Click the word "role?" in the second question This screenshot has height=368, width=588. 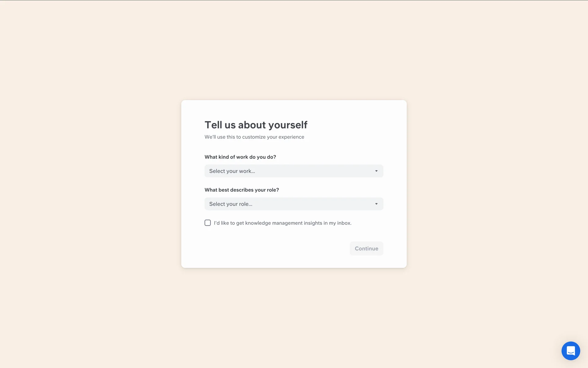coord(273,190)
